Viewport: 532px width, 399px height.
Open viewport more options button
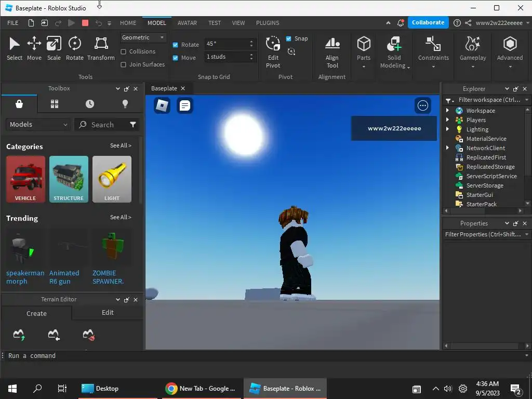coord(422,105)
